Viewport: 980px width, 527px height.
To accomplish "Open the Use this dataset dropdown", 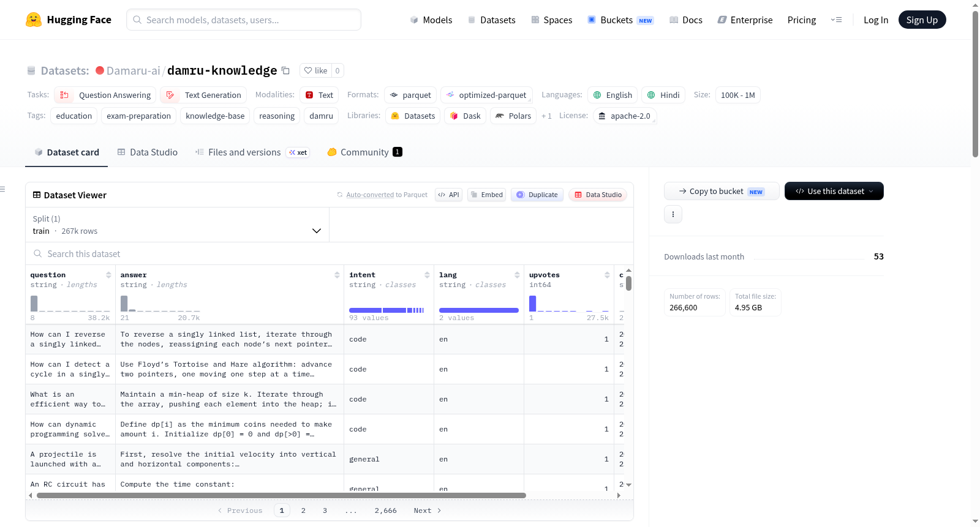I will (x=834, y=191).
